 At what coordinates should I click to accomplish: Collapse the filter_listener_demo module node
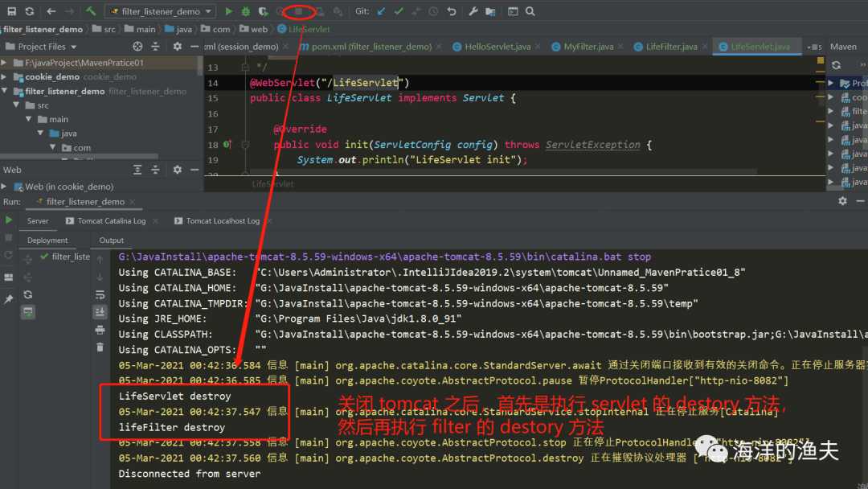[5, 91]
